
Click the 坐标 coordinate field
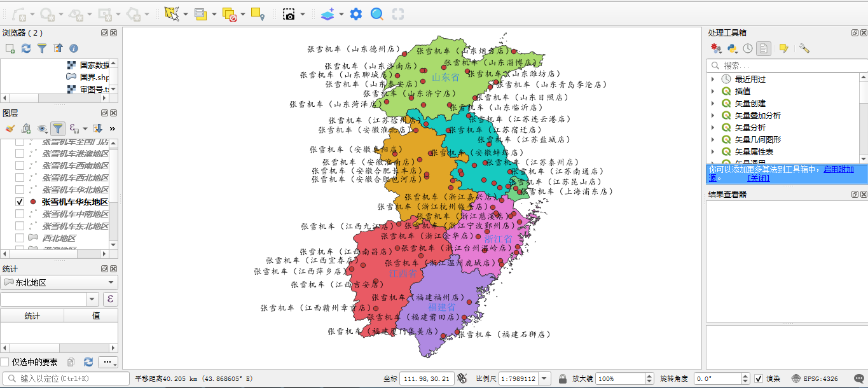point(427,378)
